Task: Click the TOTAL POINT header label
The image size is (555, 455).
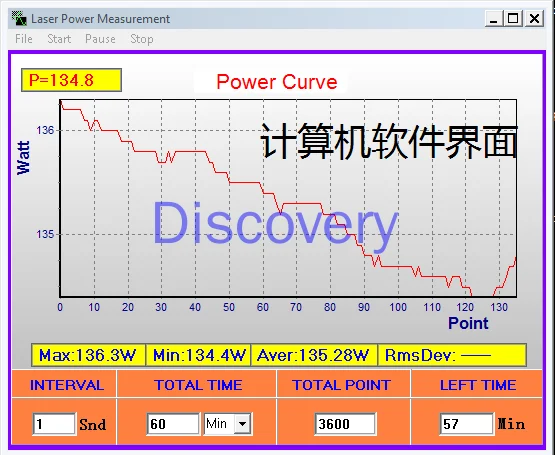Action: click(342, 385)
